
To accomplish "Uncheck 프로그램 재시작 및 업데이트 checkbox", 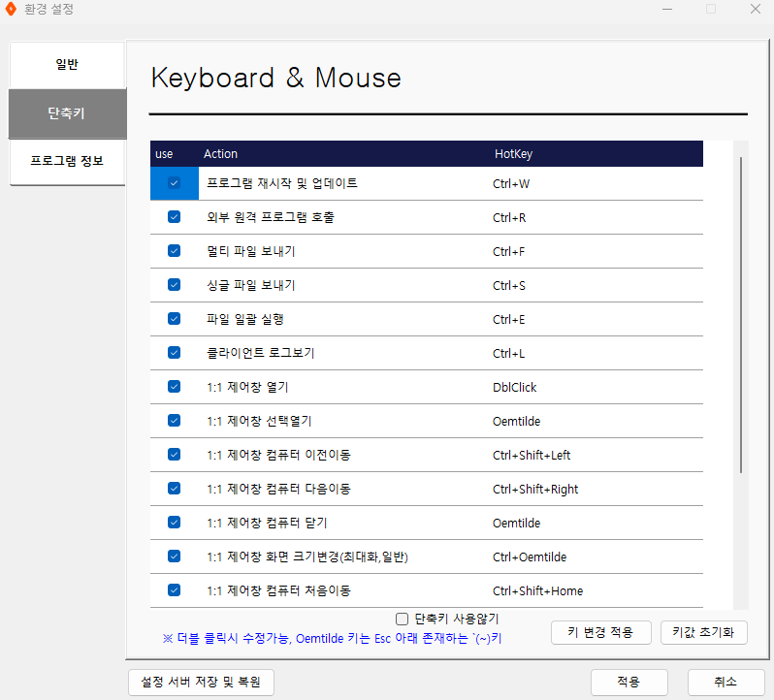I will click(174, 183).
